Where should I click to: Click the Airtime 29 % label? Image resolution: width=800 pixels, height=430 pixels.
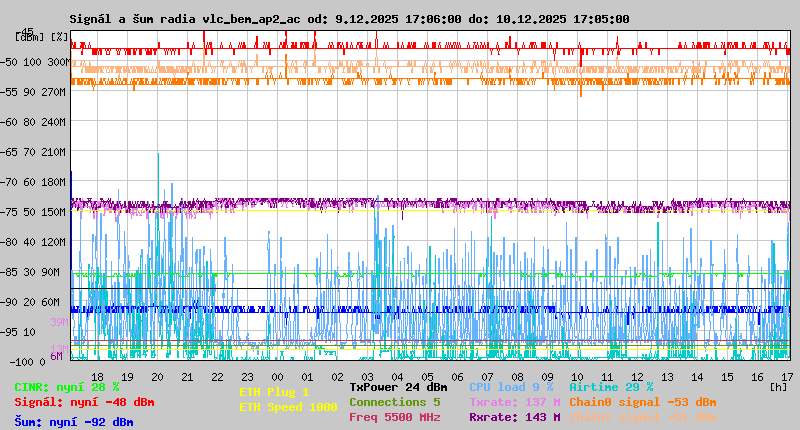click(x=611, y=387)
